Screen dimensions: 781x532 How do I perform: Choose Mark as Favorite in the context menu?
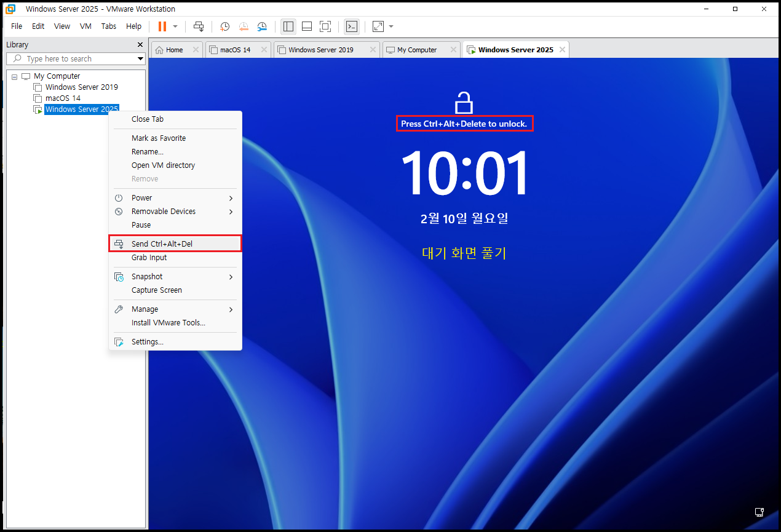click(x=175, y=138)
